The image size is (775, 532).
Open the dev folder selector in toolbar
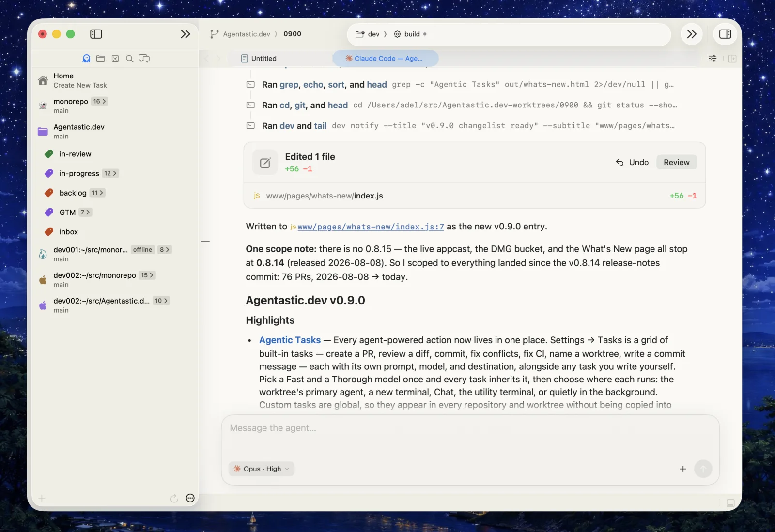(368, 34)
